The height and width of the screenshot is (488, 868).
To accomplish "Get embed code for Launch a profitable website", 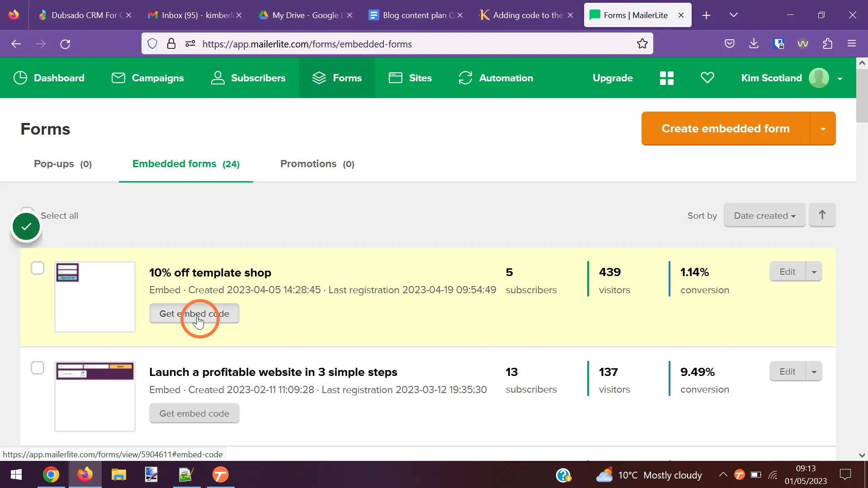I will tap(194, 414).
